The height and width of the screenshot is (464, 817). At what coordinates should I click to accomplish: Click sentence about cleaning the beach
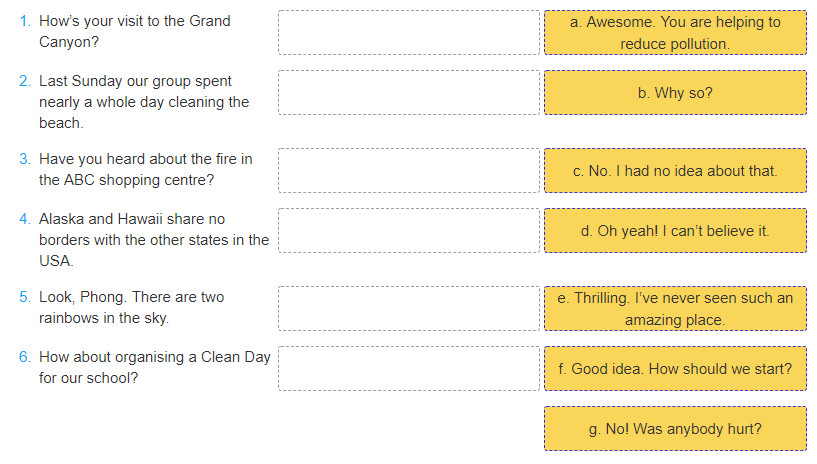coord(144,102)
